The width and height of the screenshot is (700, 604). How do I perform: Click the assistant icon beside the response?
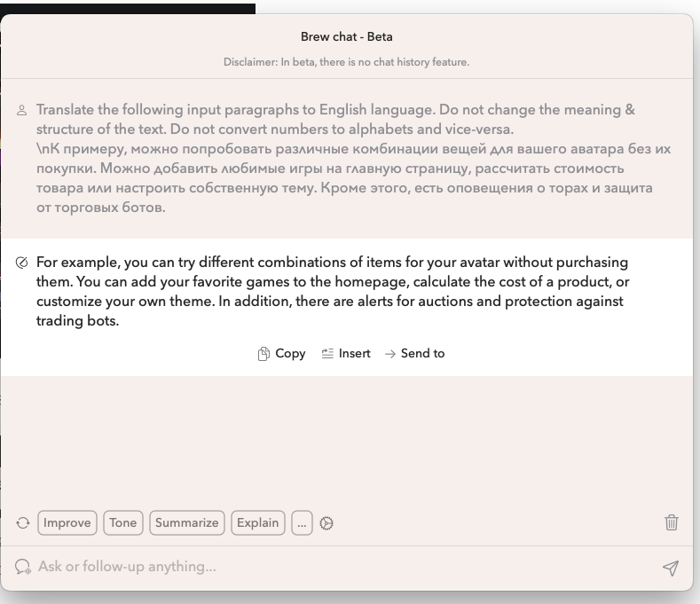21,263
